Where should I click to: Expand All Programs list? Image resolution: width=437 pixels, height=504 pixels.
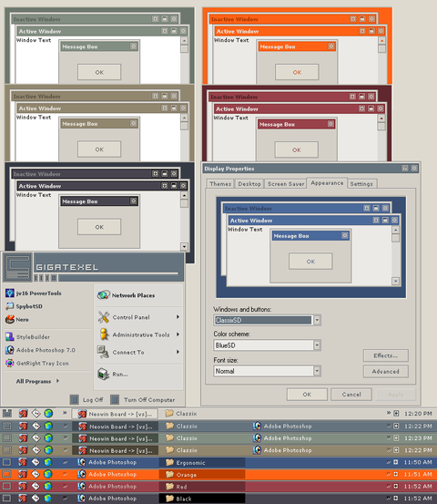coord(37,381)
